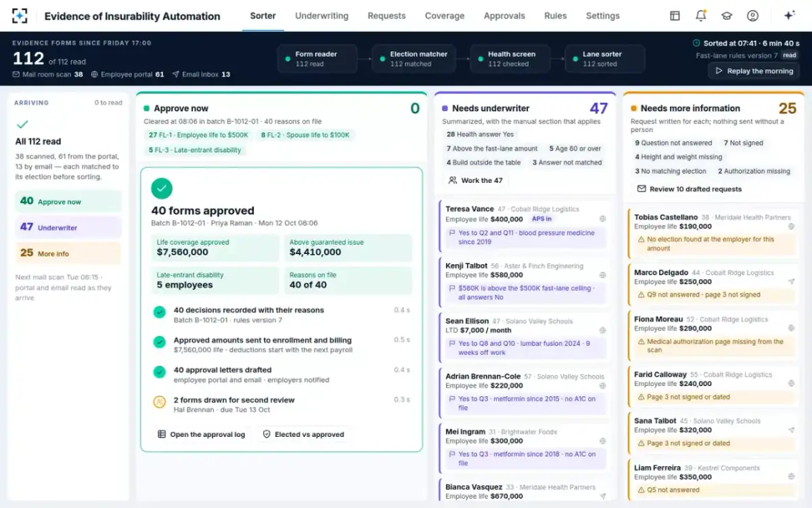Click the 7 Above the fast-lane amount chip
This screenshot has height=508, width=812.
[x=492, y=148]
